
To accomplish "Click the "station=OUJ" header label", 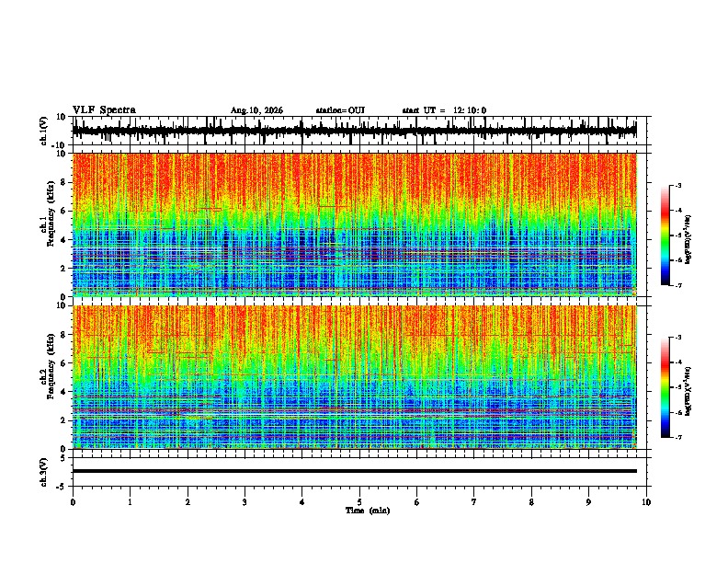I will point(340,110).
